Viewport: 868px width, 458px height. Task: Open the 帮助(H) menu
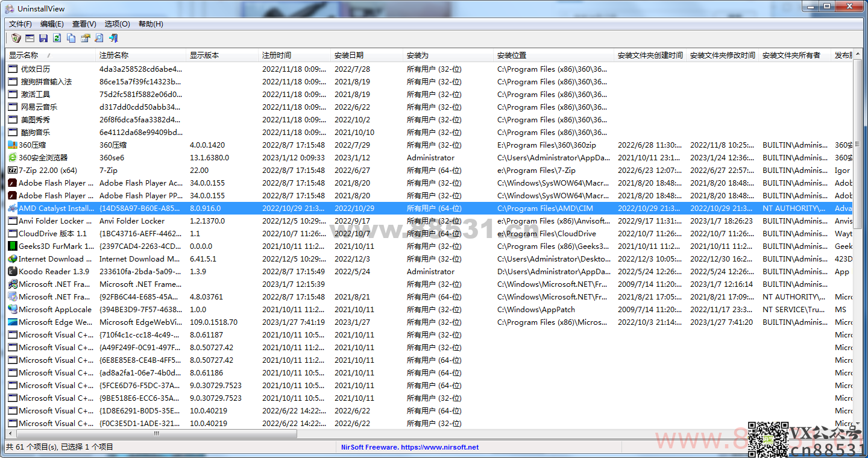151,24
